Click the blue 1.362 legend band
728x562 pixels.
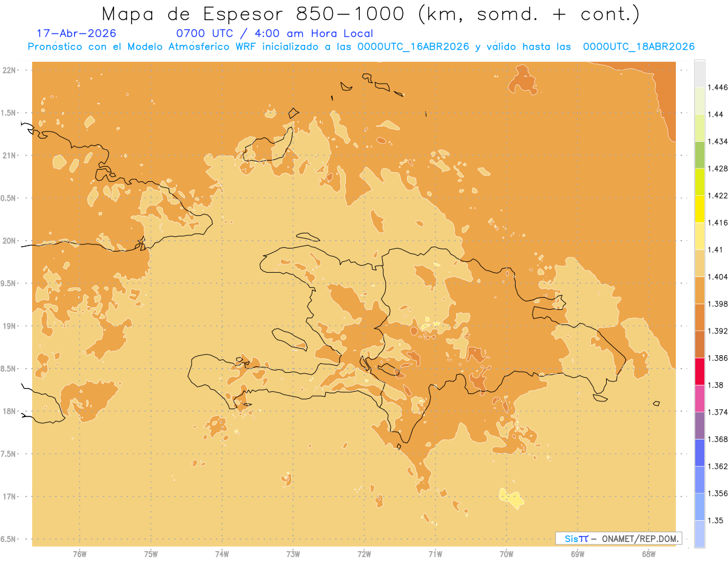(699, 453)
